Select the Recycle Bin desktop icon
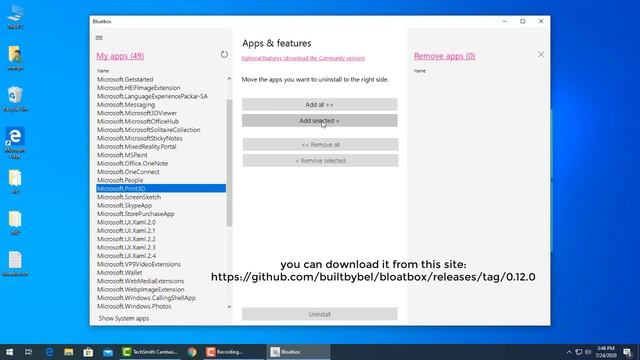The height and width of the screenshot is (360, 640). coord(15,99)
